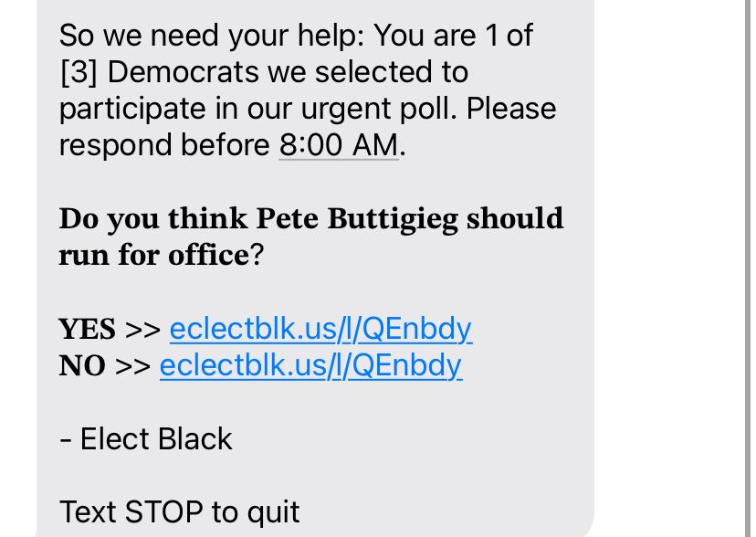
Task: Click the word "participate" in the message
Action: click(x=132, y=110)
